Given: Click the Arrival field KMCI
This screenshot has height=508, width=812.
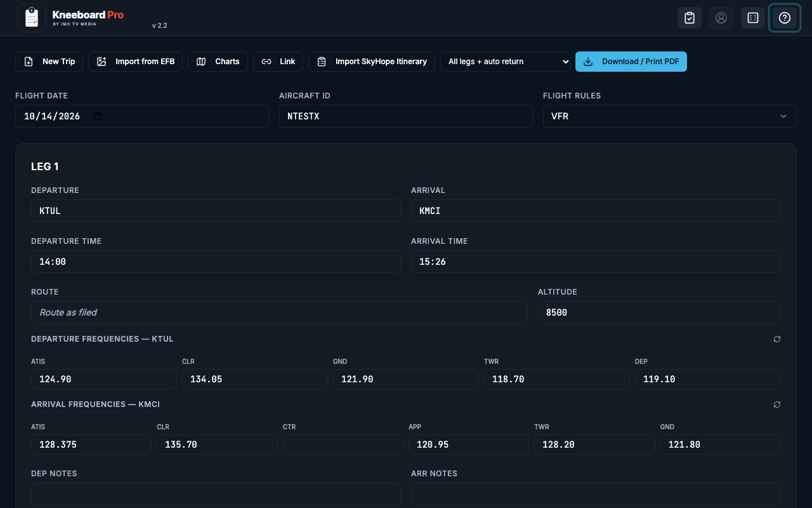Looking at the screenshot, I should pyautogui.click(x=596, y=211).
